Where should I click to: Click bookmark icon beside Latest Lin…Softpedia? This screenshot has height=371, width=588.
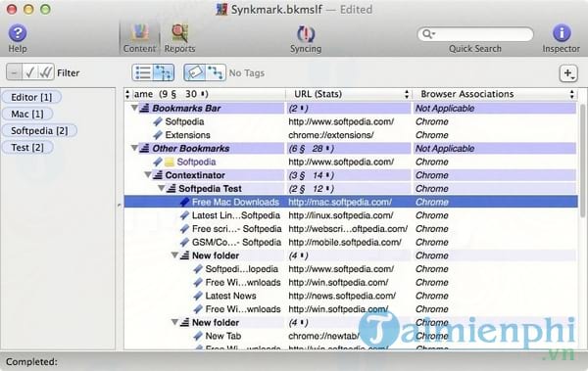[x=184, y=215]
